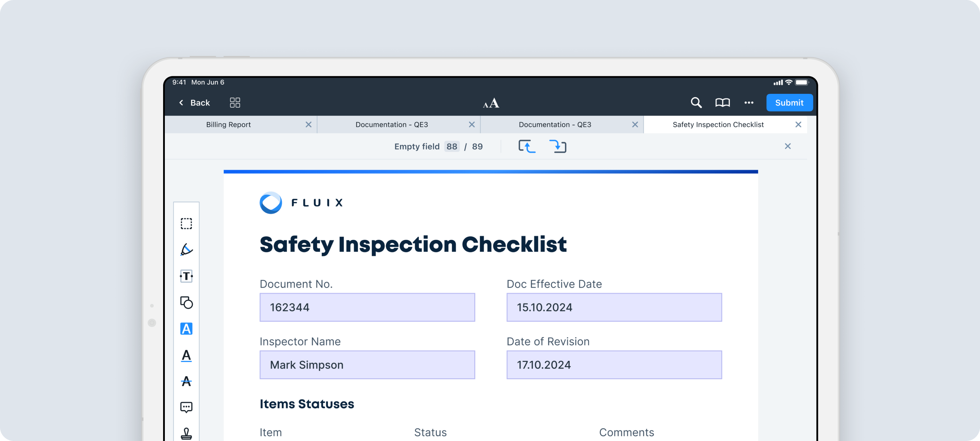Click the Inspector Name field
This screenshot has height=441, width=980.
367,364
